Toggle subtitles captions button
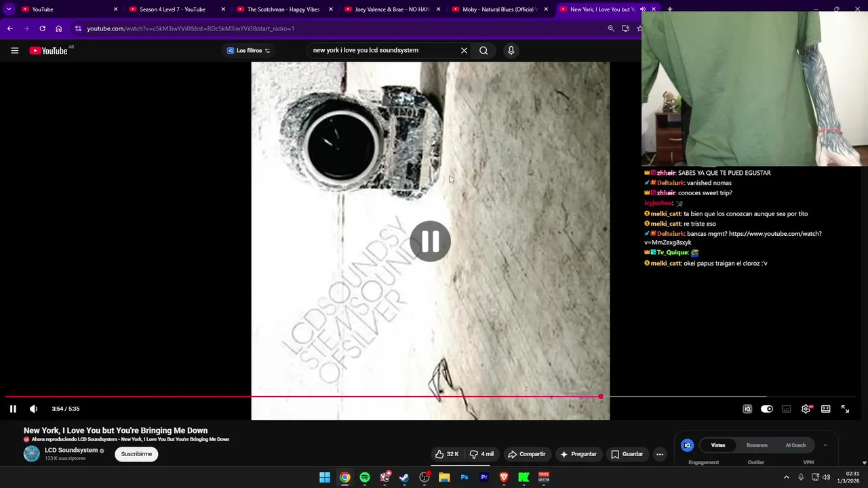Screen dimensions: 868x488 [x=787, y=409]
